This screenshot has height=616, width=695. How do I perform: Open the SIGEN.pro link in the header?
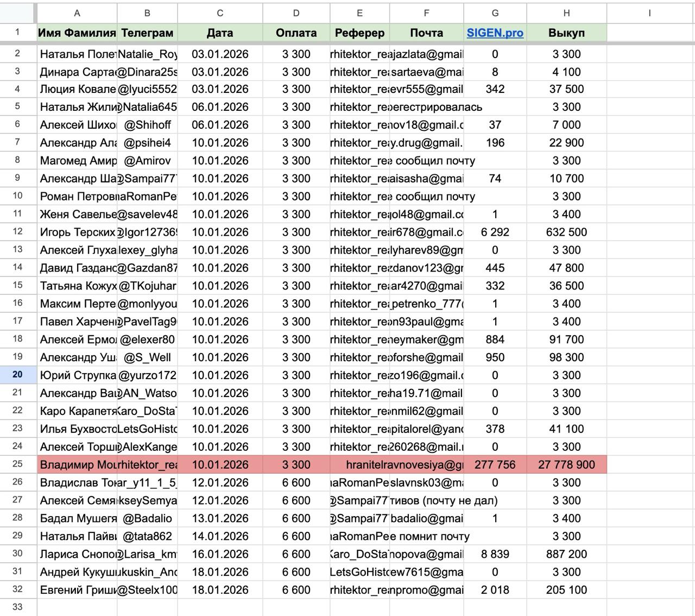[x=495, y=33]
